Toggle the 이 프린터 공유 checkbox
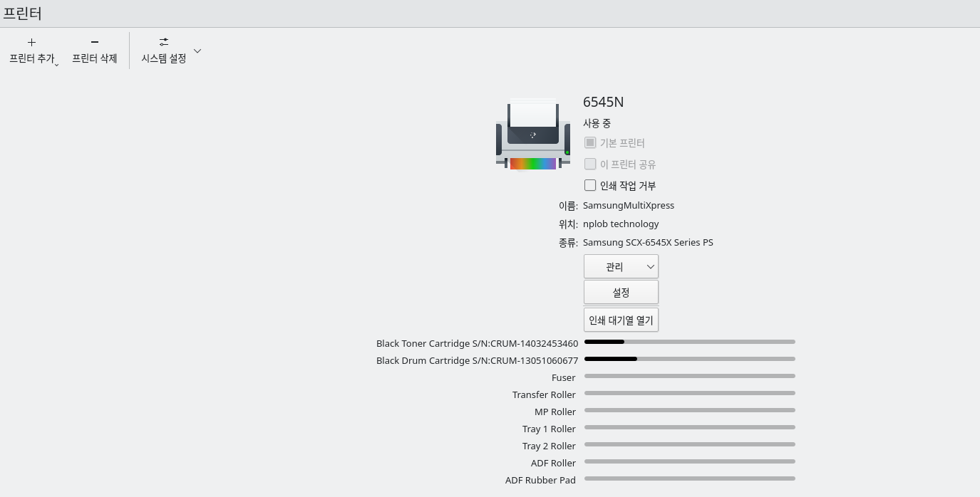The image size is (980, 497). click(x=590, y=164)
